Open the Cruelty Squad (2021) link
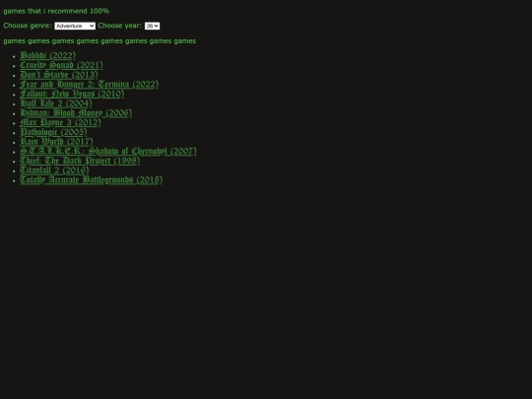This screenshot has height=399, width=532. (x=61, y=65)
